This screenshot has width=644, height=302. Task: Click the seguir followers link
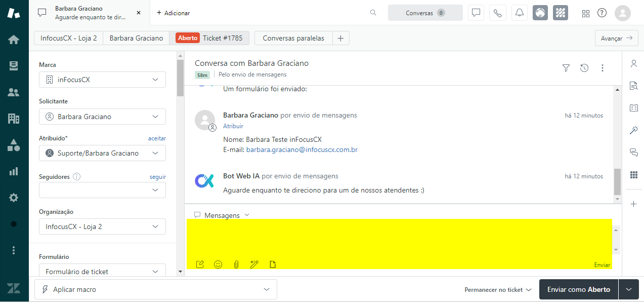pos(158,177)
